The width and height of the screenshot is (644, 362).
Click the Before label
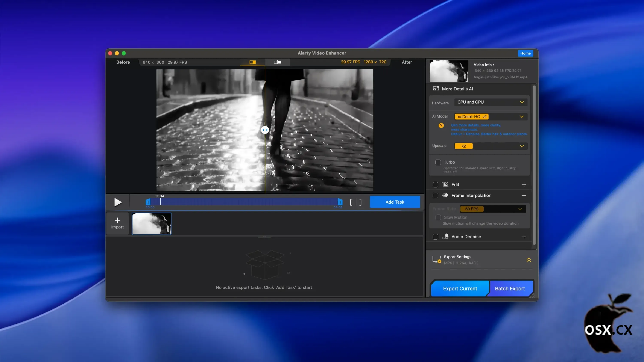pyautogui.click(x=123, y=62)
